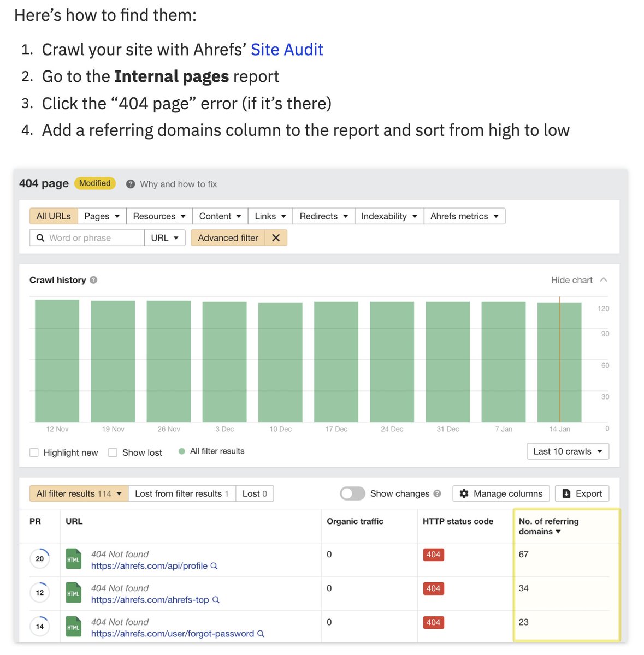Collapse chart using the chevron up icon
The height and width of the screenshot is (655, 644).
tap(604, 279)
